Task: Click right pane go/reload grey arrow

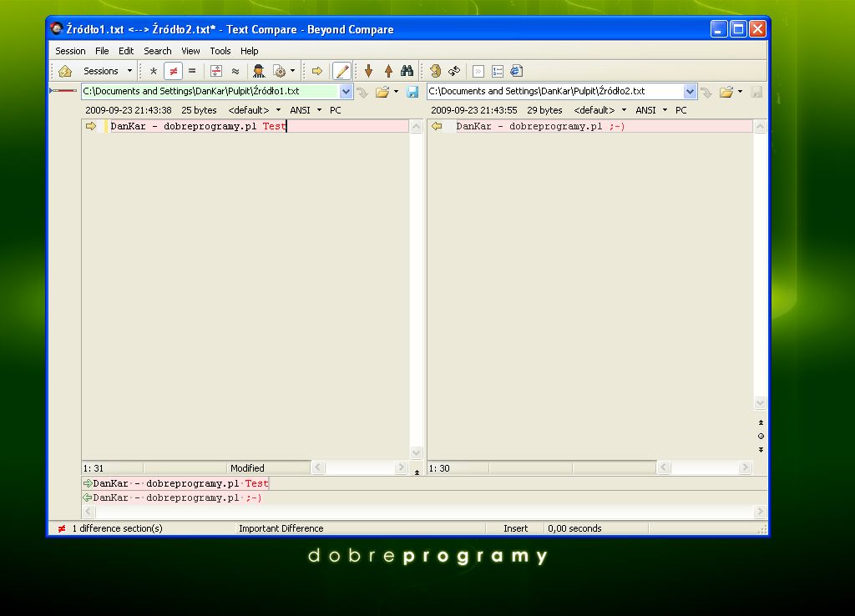Action: click(x=706, y=92)
